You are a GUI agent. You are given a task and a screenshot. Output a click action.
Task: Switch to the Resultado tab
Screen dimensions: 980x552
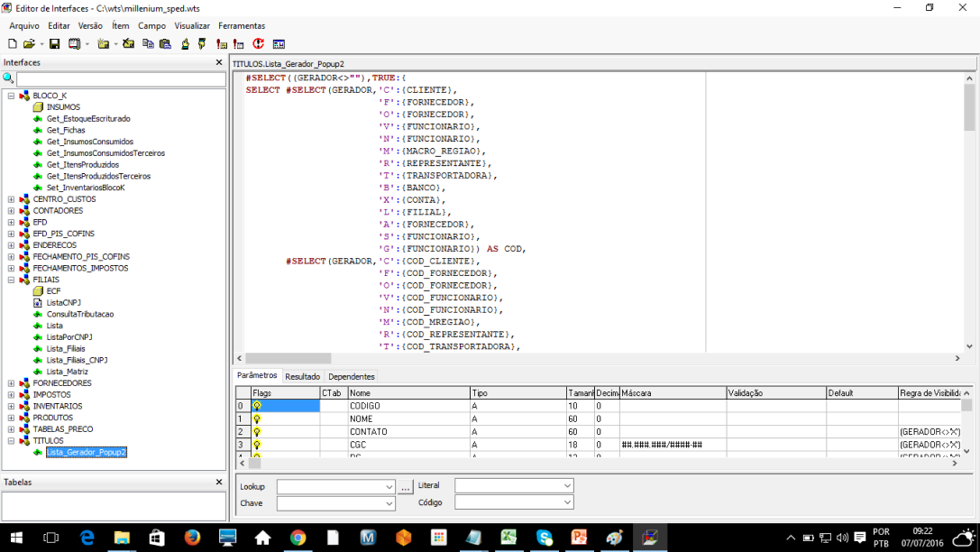click(x=302, y=376)
